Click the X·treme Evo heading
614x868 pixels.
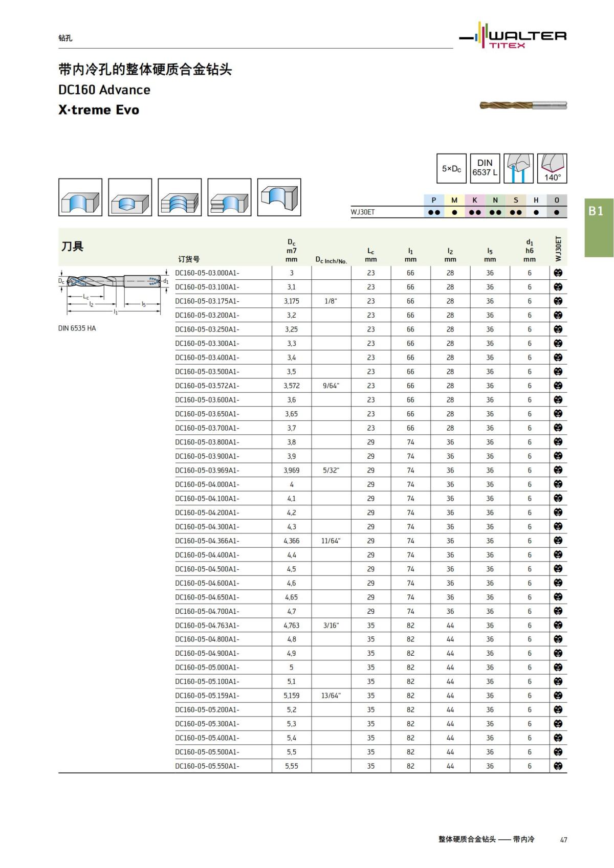click(99, 110)
